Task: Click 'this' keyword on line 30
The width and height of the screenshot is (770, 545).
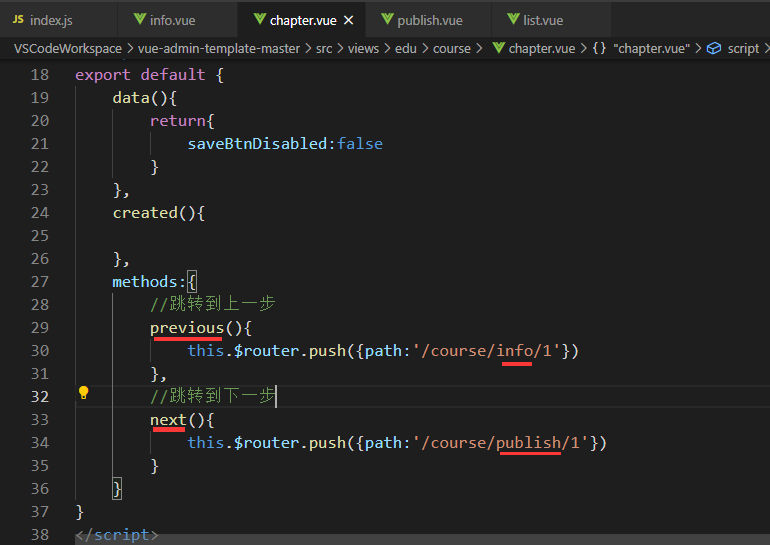Action: (x=206, y=351)
